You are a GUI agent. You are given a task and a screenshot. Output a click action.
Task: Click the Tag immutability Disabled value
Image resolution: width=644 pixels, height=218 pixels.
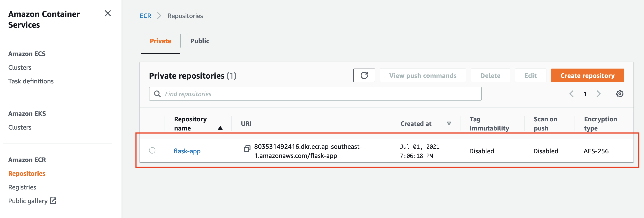pyautogui.click(x=482, y=151)
